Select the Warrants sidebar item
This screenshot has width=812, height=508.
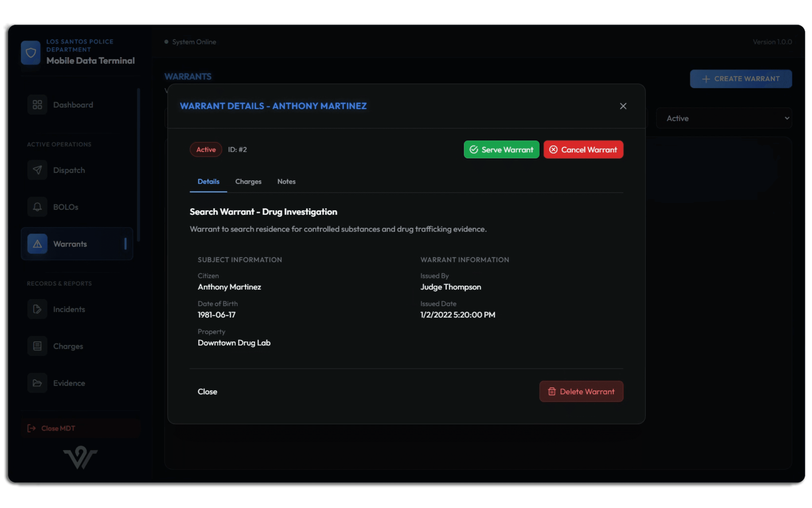pos(77,244)
